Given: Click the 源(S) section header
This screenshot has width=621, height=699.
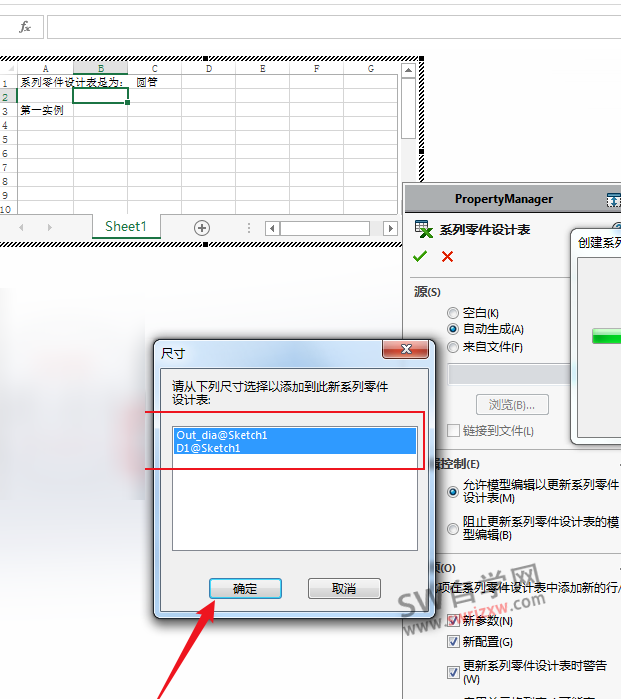Looking at the screenshot, I should click(427, 292).
